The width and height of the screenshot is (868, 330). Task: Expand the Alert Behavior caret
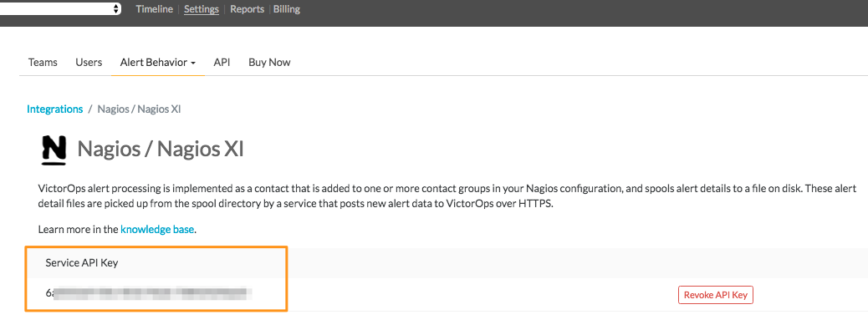coord(192,63)
